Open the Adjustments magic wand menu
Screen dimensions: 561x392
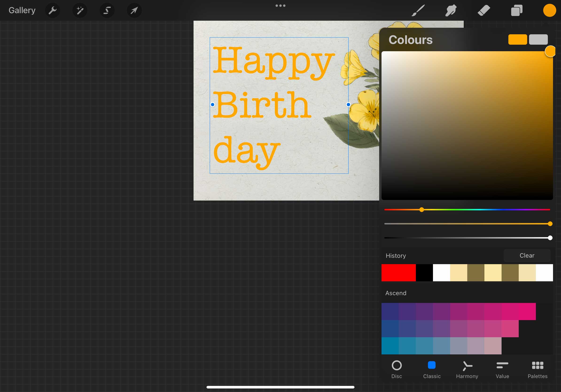(x=80, y=11)
